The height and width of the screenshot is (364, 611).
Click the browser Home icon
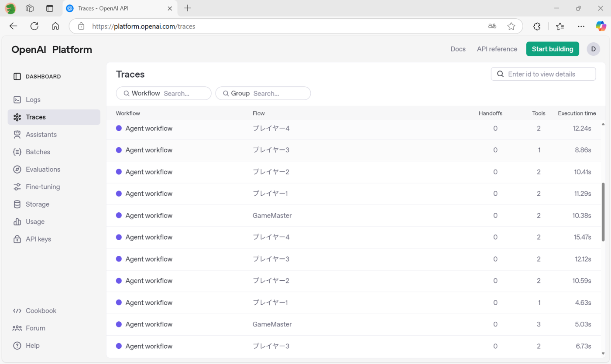pyautogui.click(x=55, y=26)
